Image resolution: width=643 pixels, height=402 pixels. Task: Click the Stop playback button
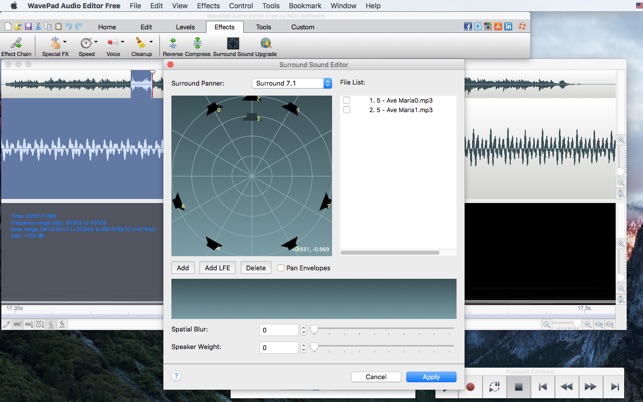point(518,386)
